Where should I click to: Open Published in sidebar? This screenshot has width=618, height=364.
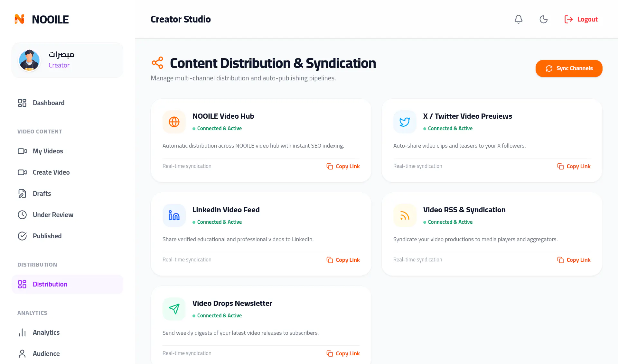(x=68, y=236)
